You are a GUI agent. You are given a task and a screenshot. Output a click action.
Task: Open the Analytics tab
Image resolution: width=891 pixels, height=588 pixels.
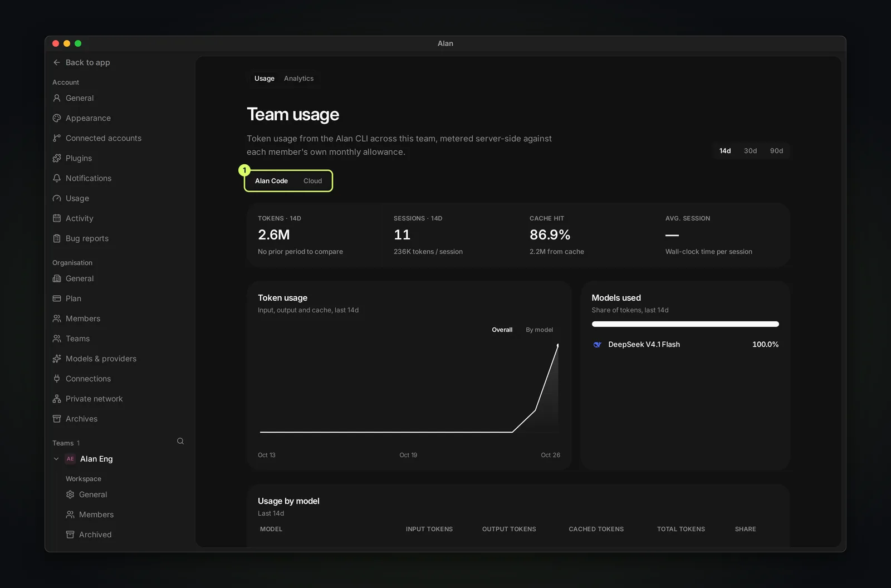tap(298, 79)
